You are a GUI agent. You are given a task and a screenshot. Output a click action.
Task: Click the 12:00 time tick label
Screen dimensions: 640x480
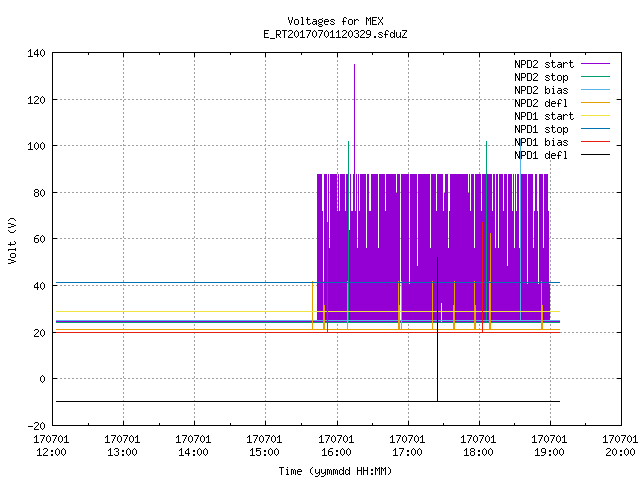(51, 452)
